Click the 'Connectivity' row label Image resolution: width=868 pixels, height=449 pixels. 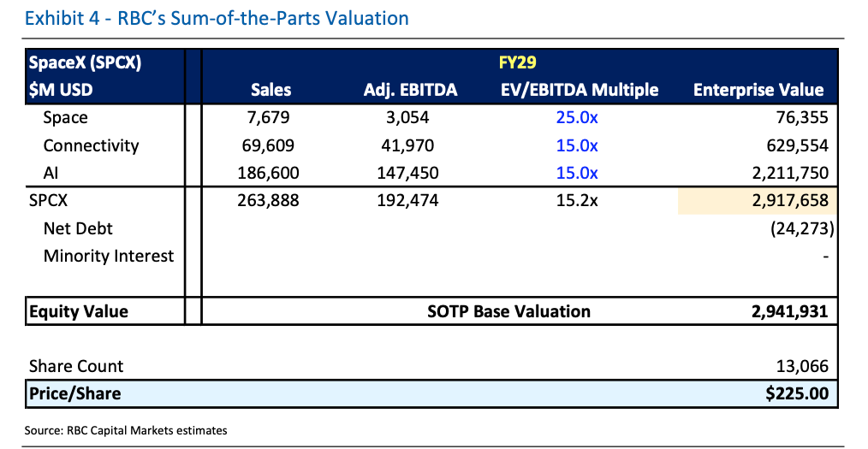pos(91,145)
